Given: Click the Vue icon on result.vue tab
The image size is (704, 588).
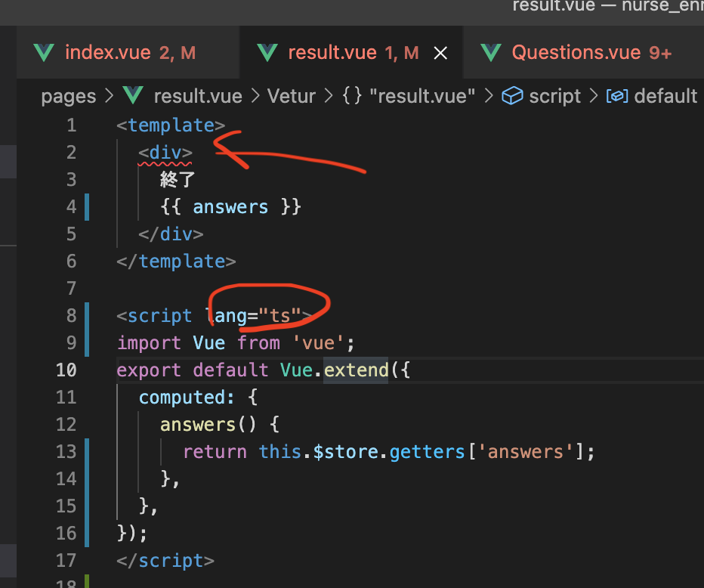Looking at the screenshot, I should pyautogui.click(x=267, y=53).
